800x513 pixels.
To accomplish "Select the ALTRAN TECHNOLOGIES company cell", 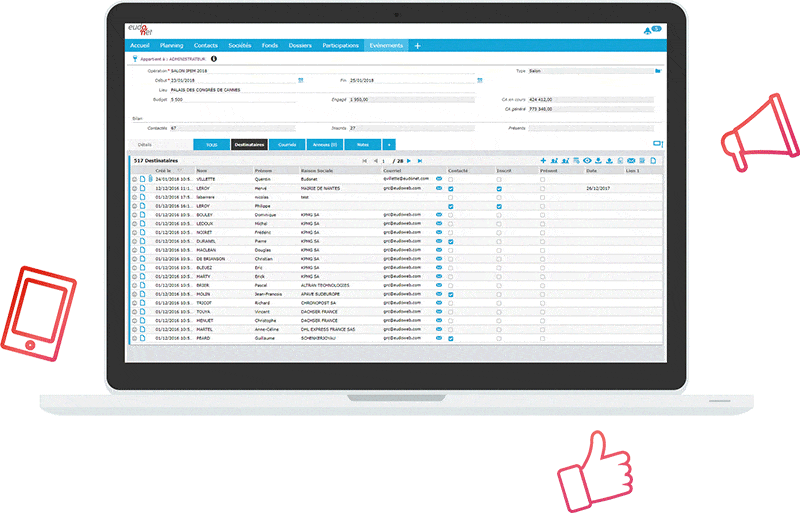I will [x=325, y=285].
